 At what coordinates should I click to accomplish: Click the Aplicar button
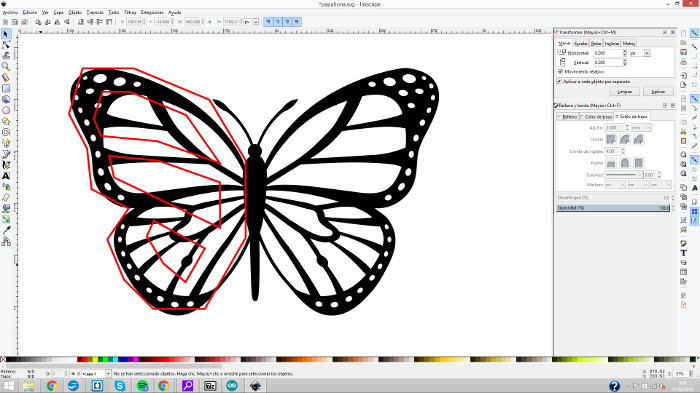pyautogui.click(x=658, y=91)
